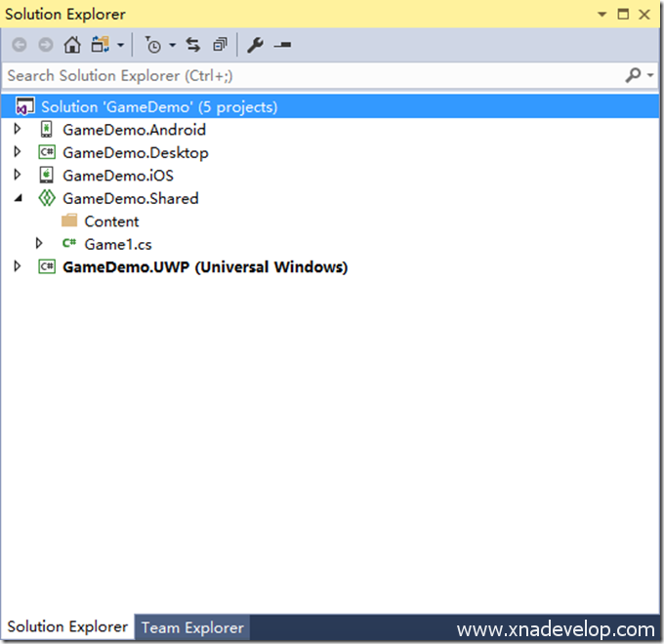The image size is (664, 644).
Task: Open the Window Position dropdown in title bar
Action: click(602, 15)
